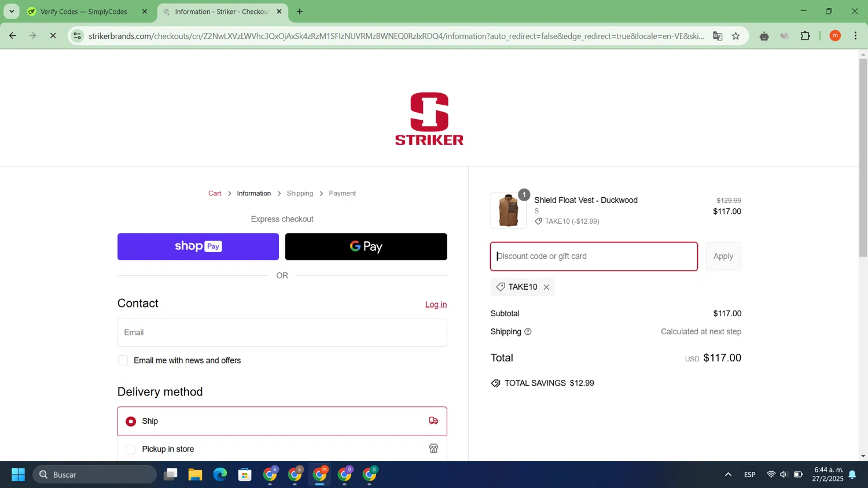This screenshot has height=488, width=868.
Task: Switch to Verify Codes — SimplyCodes tab
Action: click(84, 12)
